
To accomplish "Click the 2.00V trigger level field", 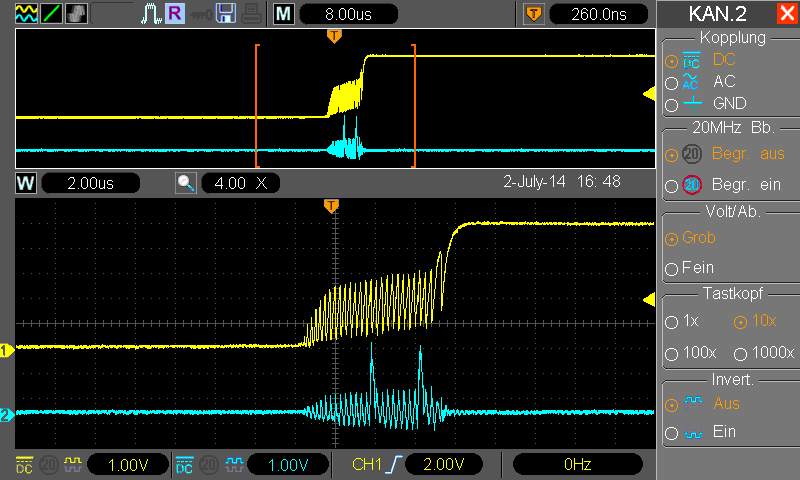I will (444, 465).
